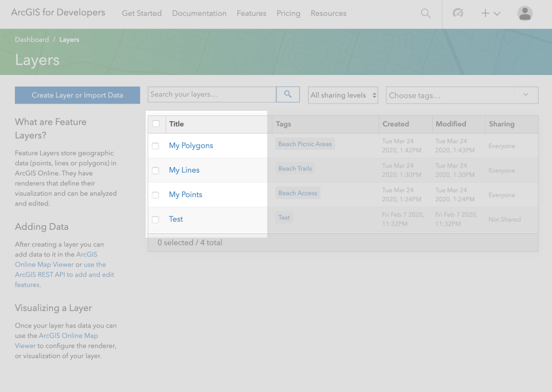This screenshot has height=392, width=552.
Task: Click the dashboard gauge icon in the header
Action: [458, 13]
